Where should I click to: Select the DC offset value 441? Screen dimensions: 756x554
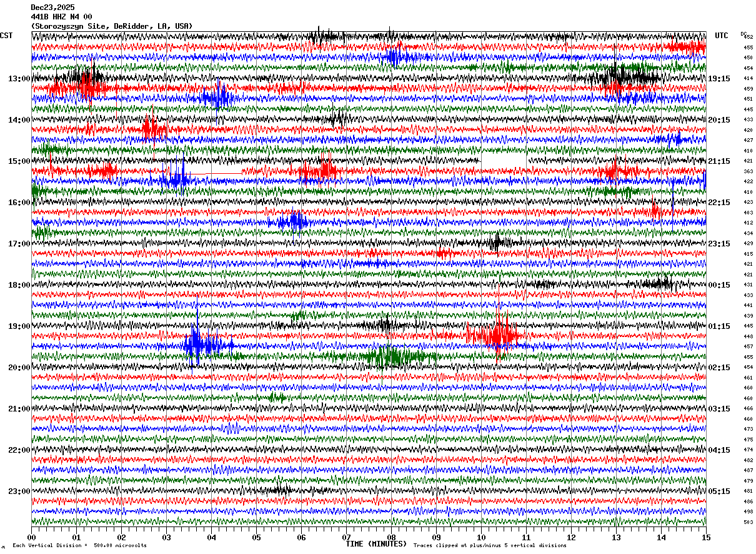point(748,306)
